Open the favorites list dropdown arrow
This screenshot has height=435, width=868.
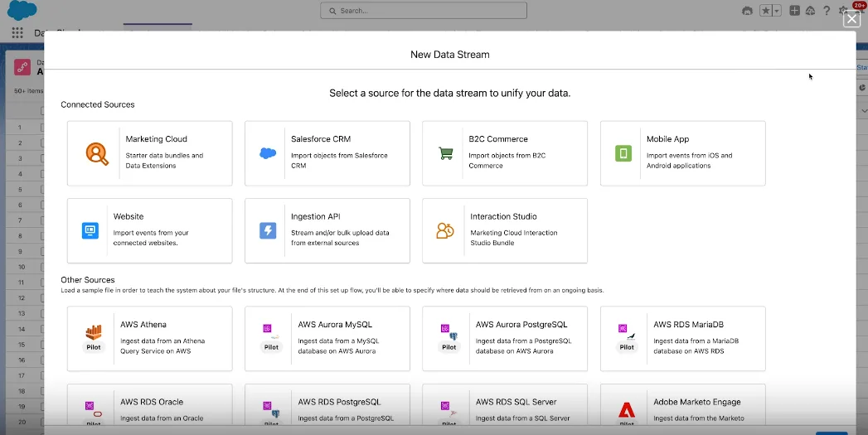click(x=777, y=11)
